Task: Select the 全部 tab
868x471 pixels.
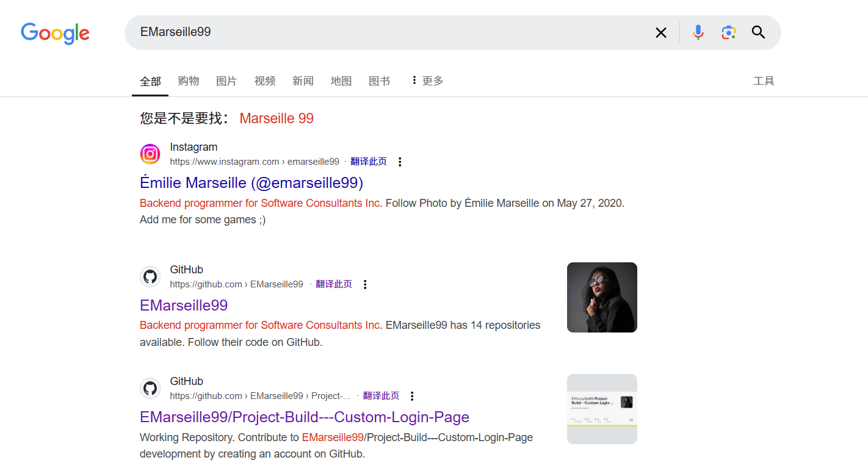Action: pyautogui.click(x=150, y=81)
